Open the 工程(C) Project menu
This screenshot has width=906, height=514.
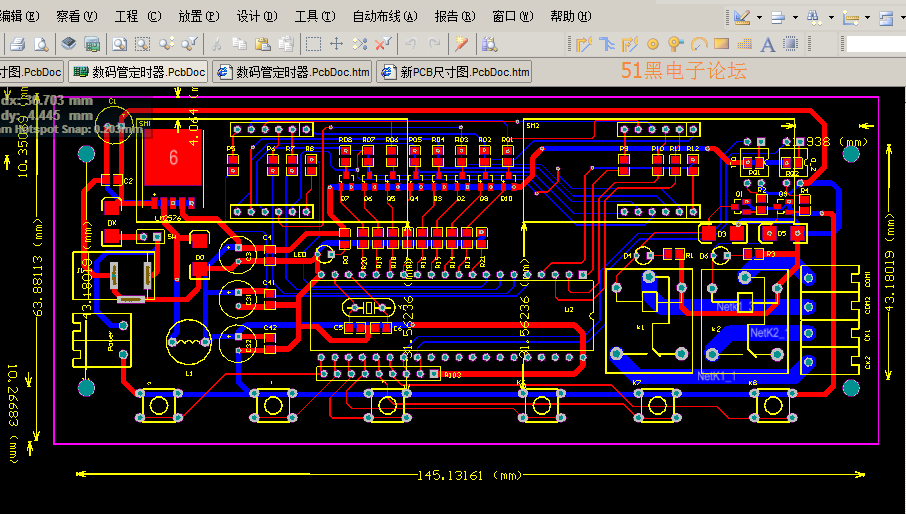(x=138, y=16)
